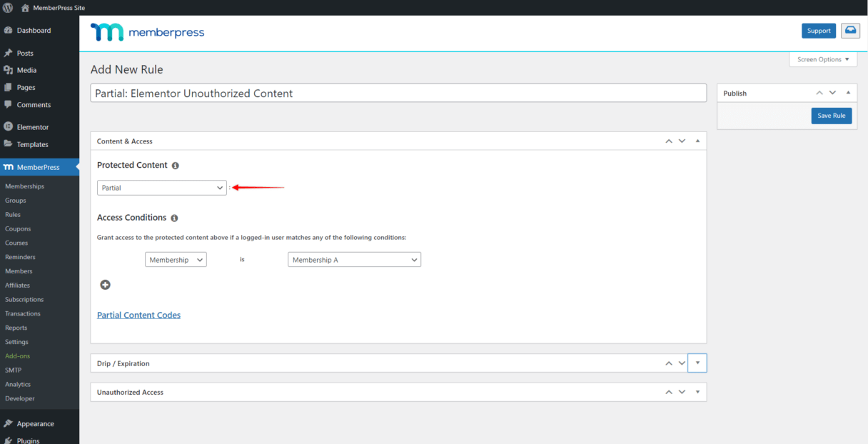Click the Unauthorized Access panel title
The image size is (868, 444).
[x=130, y=392]
